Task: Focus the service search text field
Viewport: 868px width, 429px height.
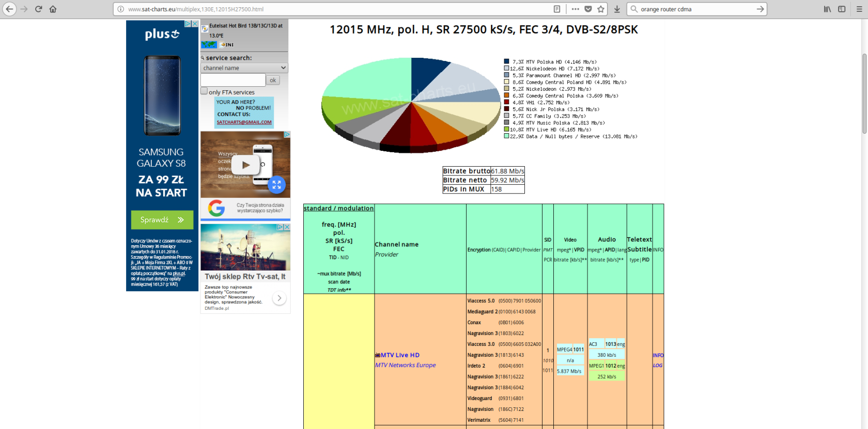Action: (x=233, y=80)
